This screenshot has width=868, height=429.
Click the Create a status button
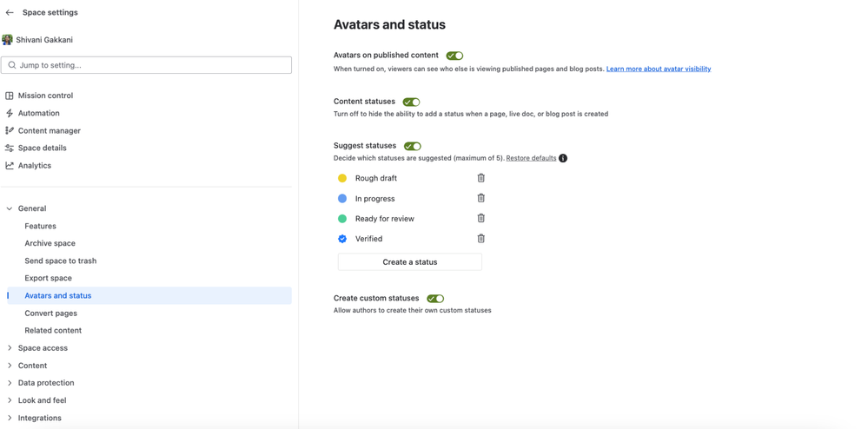(409, 261)
